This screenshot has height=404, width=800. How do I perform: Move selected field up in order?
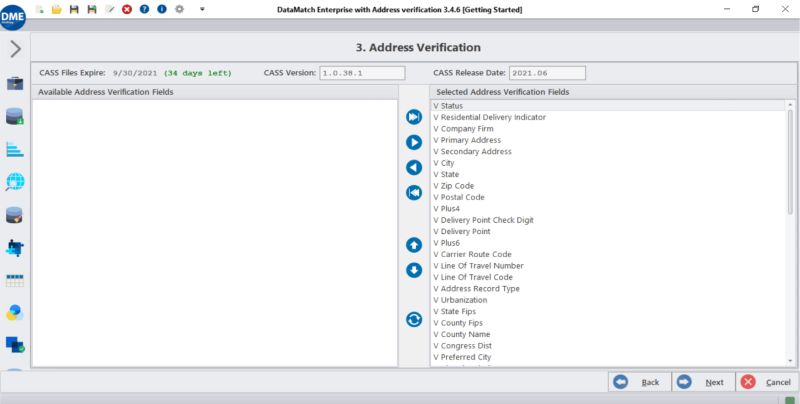(414, 245)
